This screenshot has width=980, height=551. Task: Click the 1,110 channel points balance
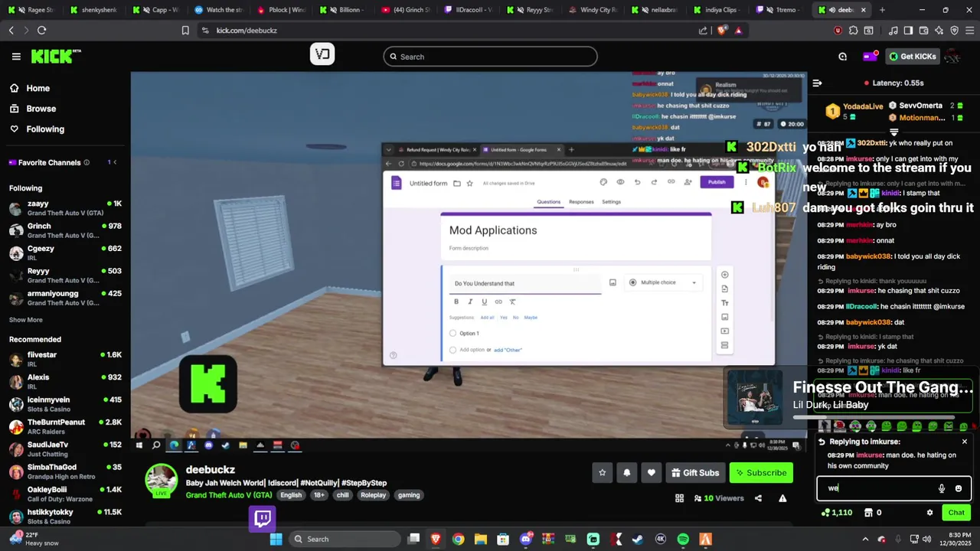tap(836, 513)
